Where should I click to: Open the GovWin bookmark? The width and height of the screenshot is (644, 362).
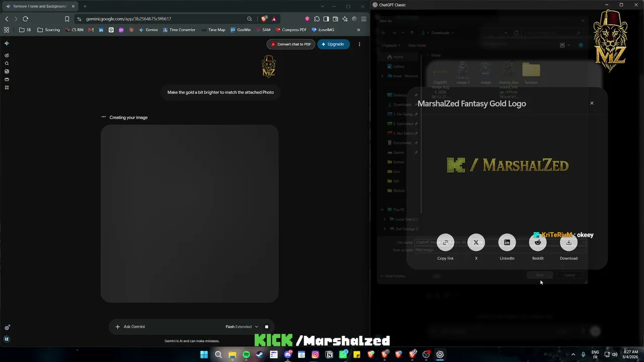[x=240, y=30]
